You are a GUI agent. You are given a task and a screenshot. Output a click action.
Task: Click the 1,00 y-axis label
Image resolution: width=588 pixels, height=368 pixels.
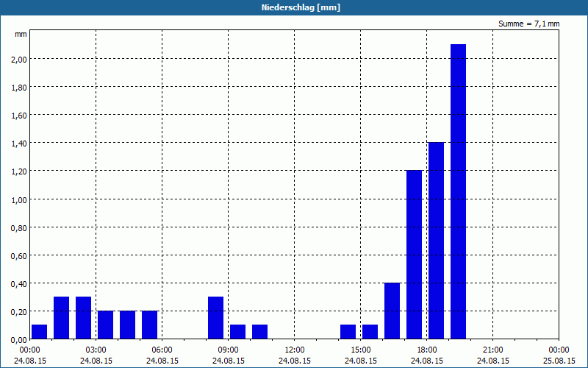click(19, 199)
